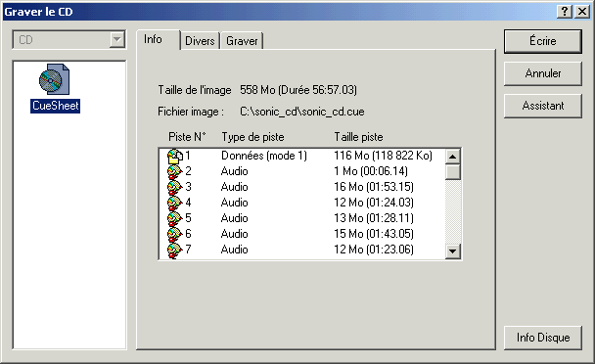595x364 pixels.
Task: Click the track list scroll up arrow
Action: point(453,157)
